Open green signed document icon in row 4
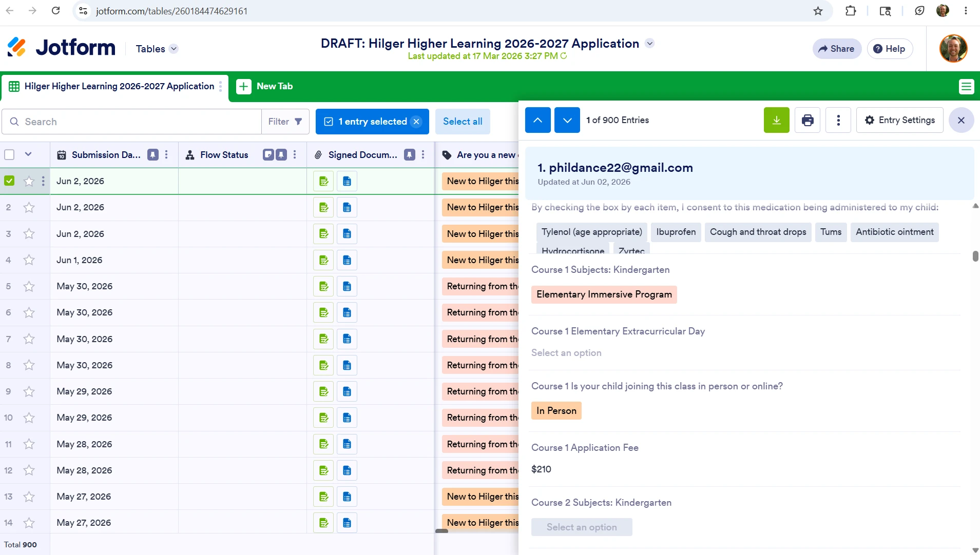 [x=323, y=260]
